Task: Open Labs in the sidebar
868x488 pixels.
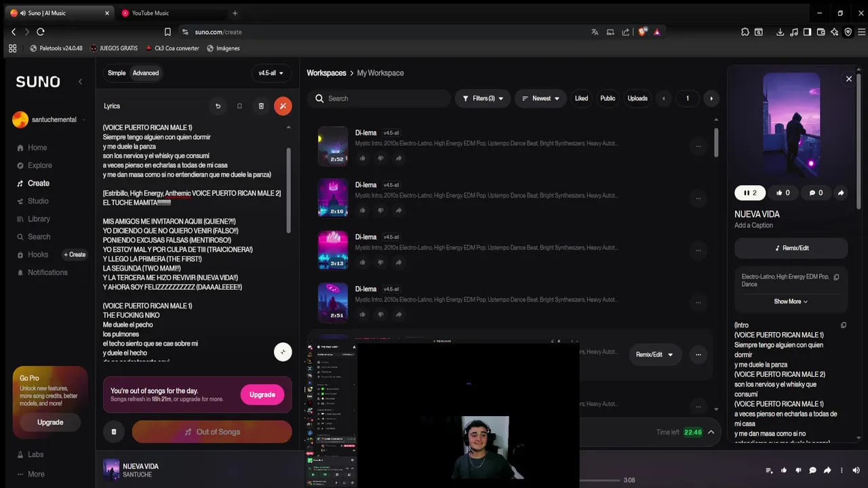Action: (35, 455)
